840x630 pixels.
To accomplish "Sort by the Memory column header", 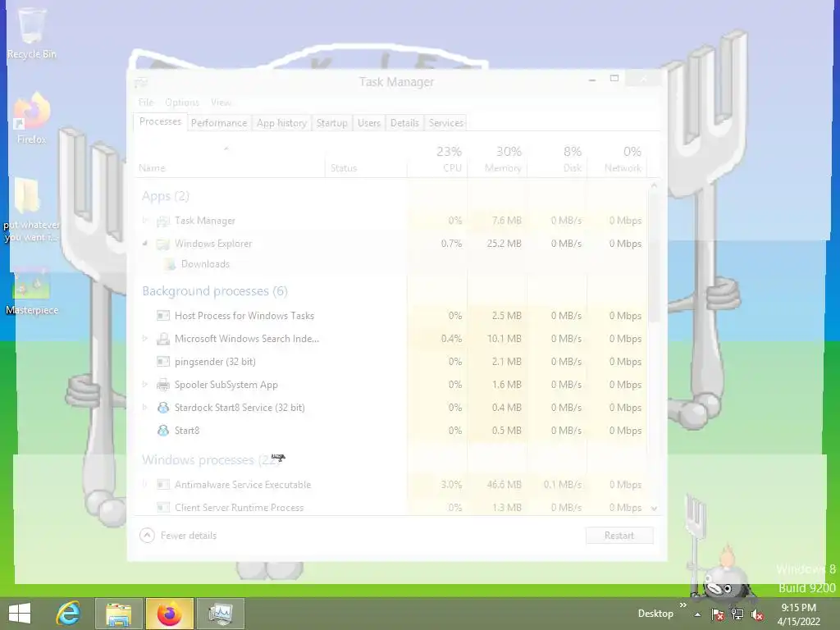I will coord(498,160).
